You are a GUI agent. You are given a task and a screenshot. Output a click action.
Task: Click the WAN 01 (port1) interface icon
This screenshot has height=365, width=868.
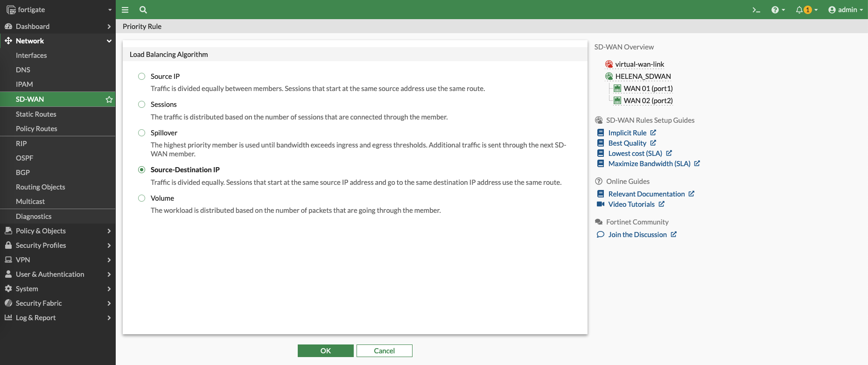tap(617, 89)
